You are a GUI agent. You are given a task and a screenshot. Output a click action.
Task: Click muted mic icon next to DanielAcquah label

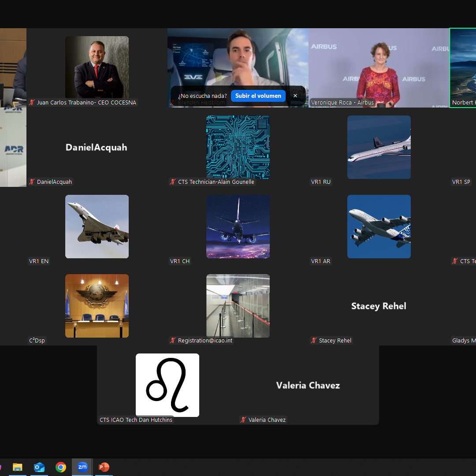pyautogui.click(x=32, y=182)
